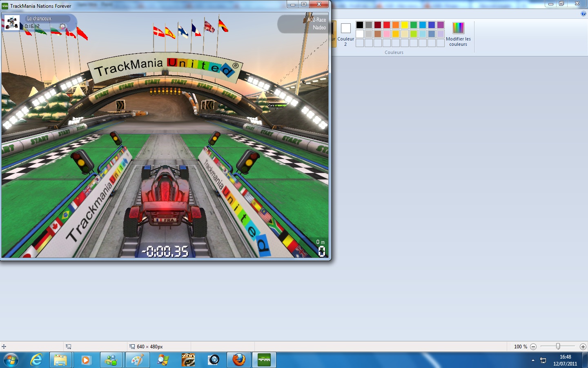This screenshot has width=588, height=368.
Task: Pick the red color swatch
Action: [387, 25]
